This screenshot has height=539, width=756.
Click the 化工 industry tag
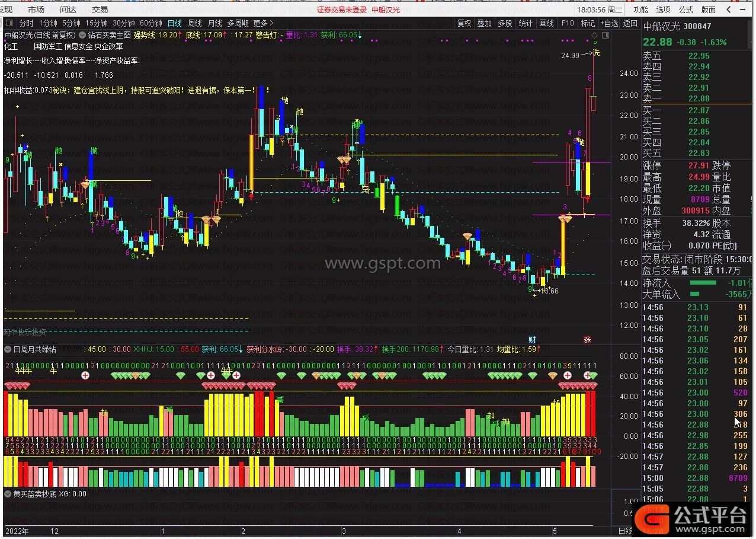click(x=11, y=46)
